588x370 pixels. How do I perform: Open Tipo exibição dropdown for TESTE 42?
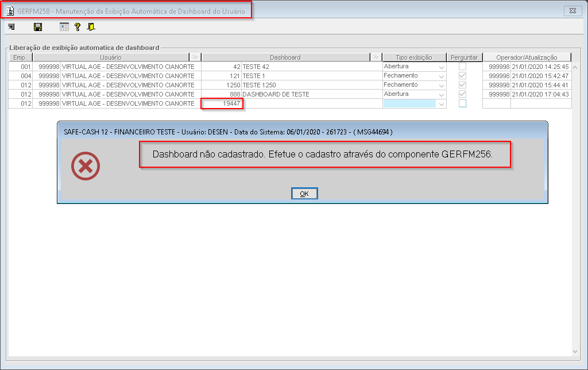click(x=442, y=67)
